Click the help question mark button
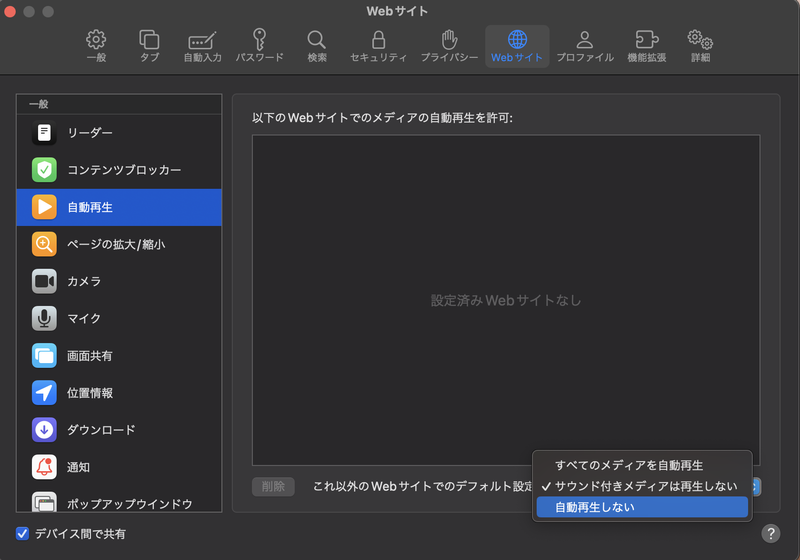The width and height of the screenshot is (800, 560). click(x=770, y=533)
